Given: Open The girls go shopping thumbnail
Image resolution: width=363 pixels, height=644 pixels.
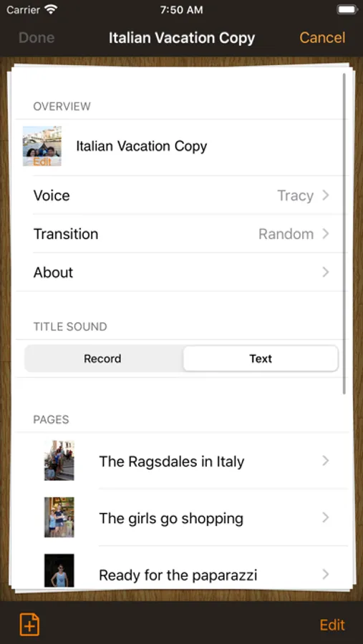Looking at the screenshot, I should (59, 517).
